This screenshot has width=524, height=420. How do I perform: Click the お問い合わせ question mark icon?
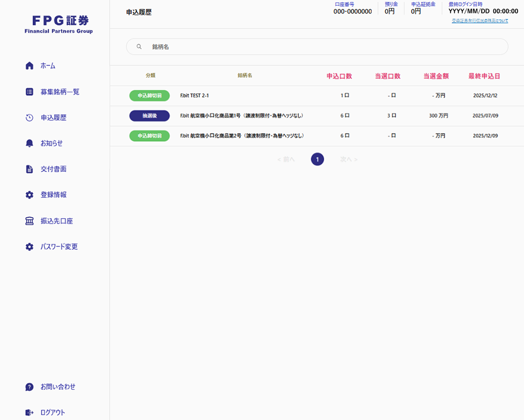click(29, 387)
